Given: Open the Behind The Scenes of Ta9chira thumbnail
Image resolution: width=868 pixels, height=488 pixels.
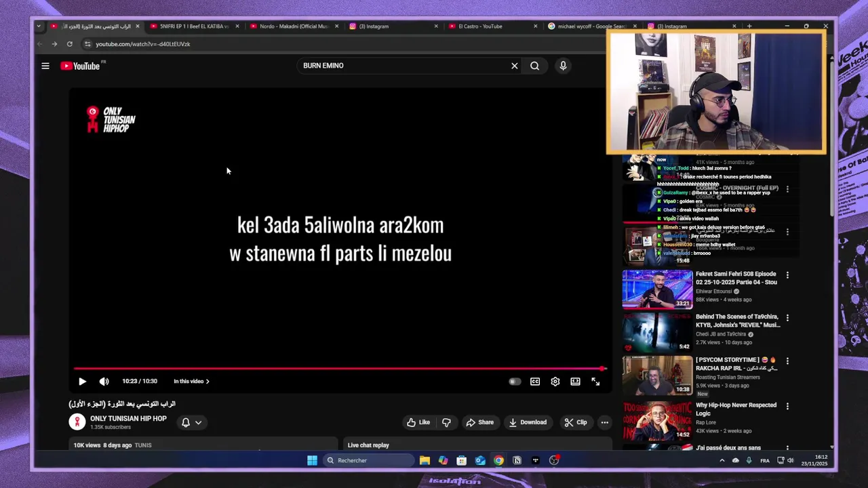Looking at the screenshot, I should pos(658,332).
